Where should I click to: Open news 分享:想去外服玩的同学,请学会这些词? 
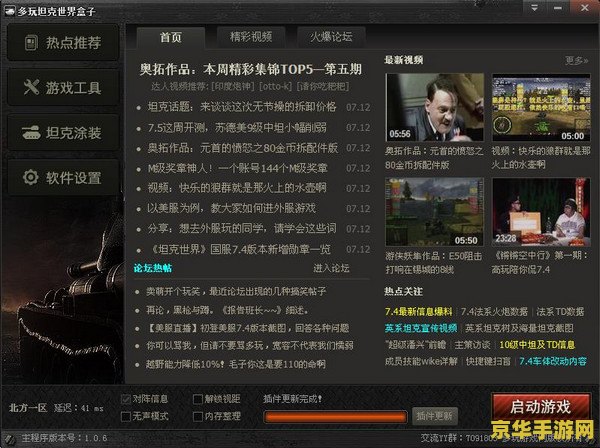(x=242, y=229)
